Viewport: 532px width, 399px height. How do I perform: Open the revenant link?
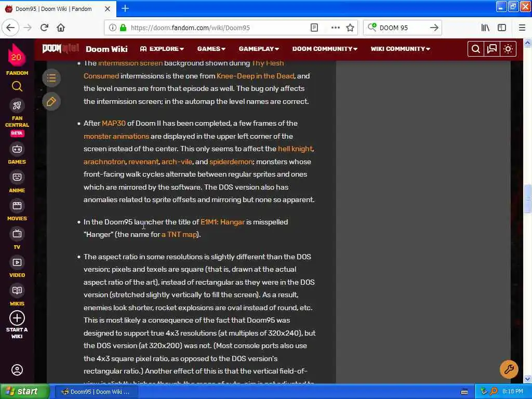click(x=143, y=162)
